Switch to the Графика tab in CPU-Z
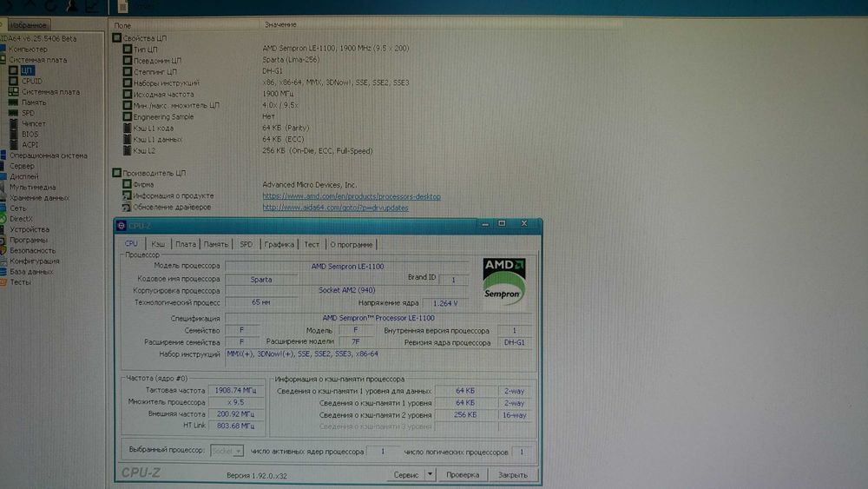This screenshot has height=489, width=868. click(279, 244)
